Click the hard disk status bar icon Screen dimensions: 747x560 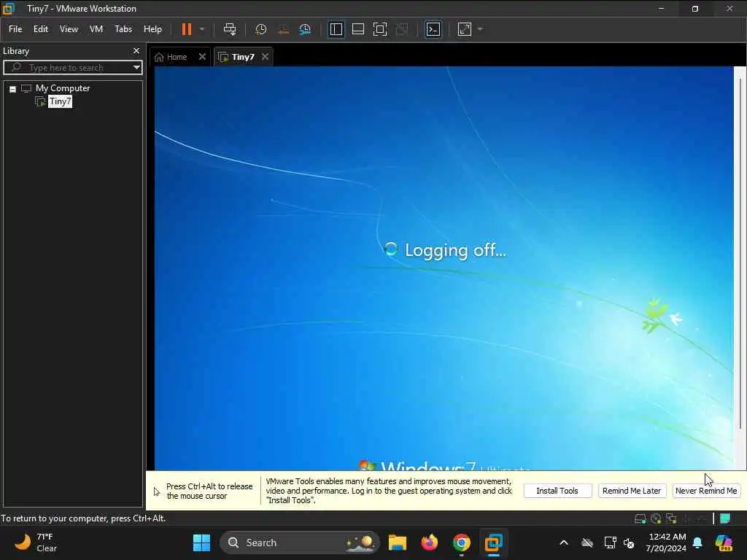[640, 518]
